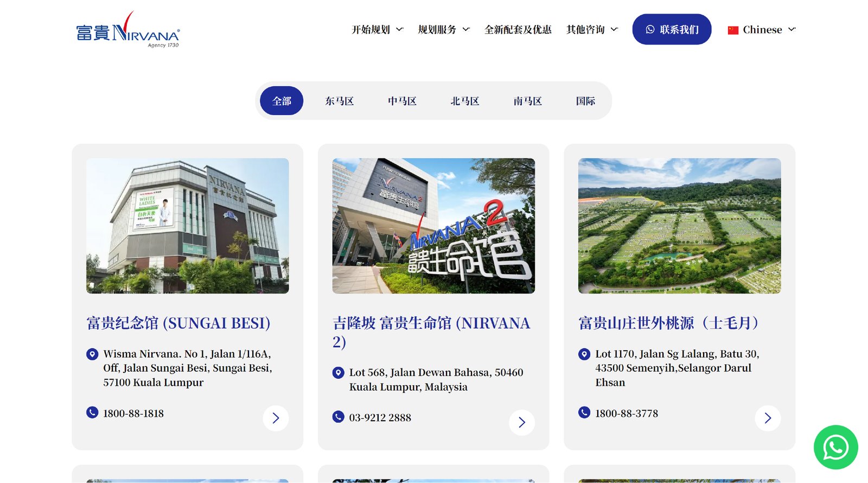Switch to the 东马区 filter tab
Viewport: 868px width, 483px height.
pyautogui.click(x=340, y=101)
